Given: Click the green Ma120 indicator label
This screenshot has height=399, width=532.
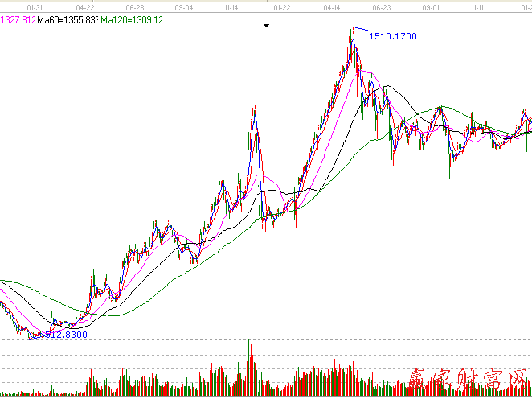Looking at the screenshot, I should (x=133, y=19).
